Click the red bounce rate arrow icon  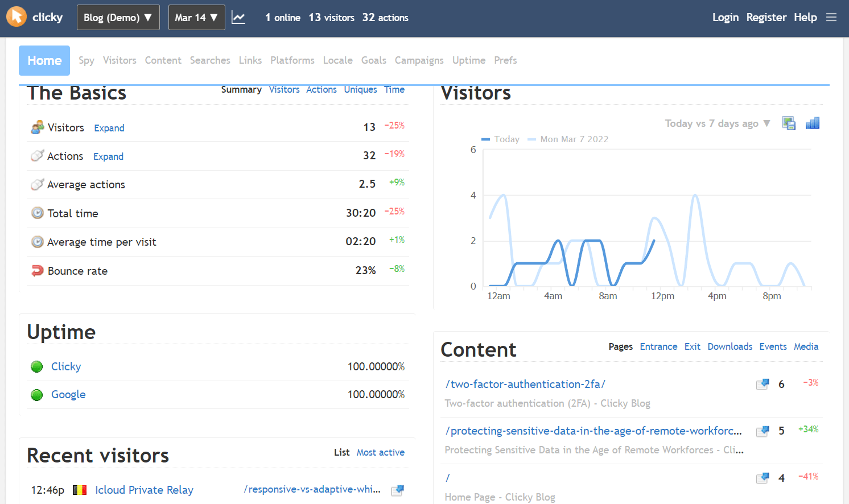point(37,270)
